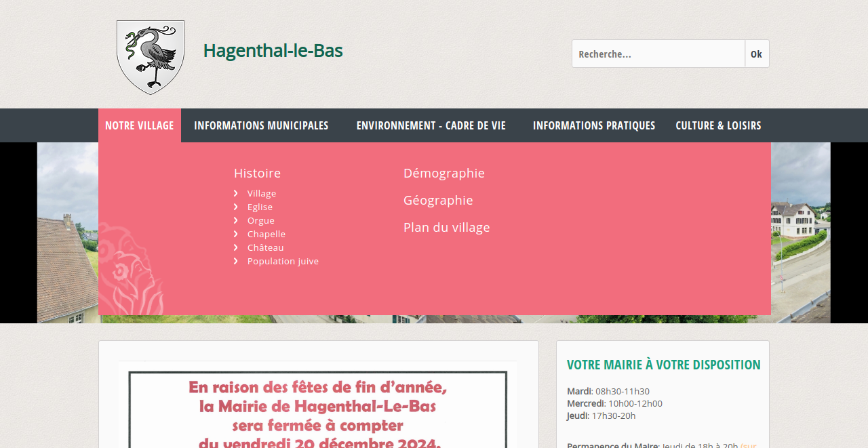Click the chevron beside Château

pos(236,247)
